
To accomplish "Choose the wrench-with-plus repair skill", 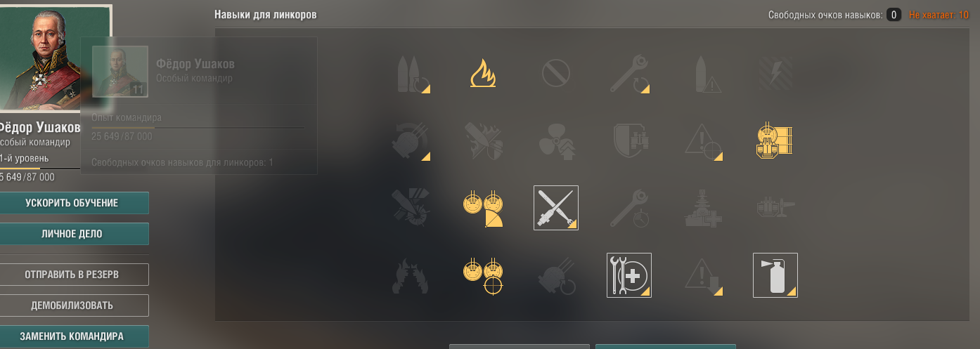I will coord(629,275).
